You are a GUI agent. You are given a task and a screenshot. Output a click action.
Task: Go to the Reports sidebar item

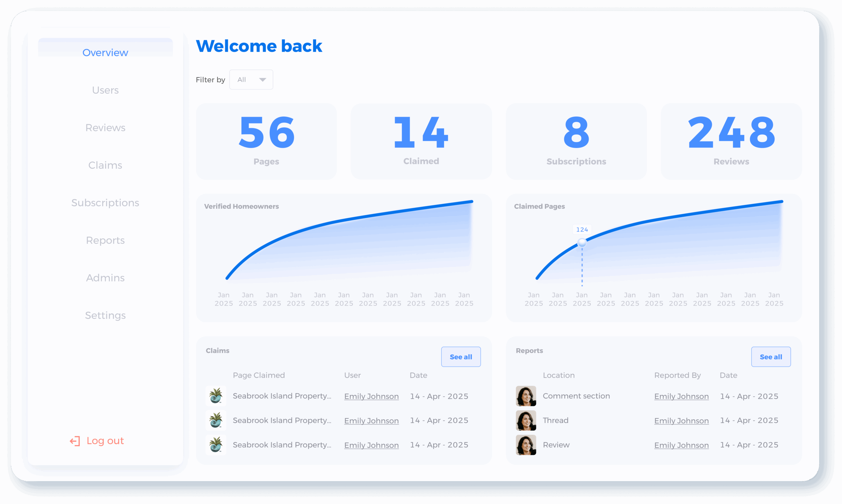[105, 240]
